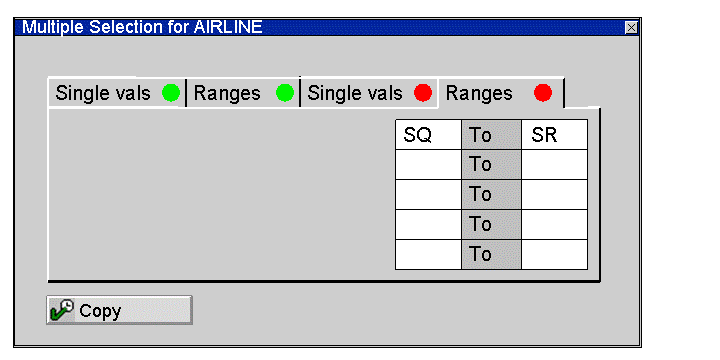Click the To button in the last row

pos(491,255)
